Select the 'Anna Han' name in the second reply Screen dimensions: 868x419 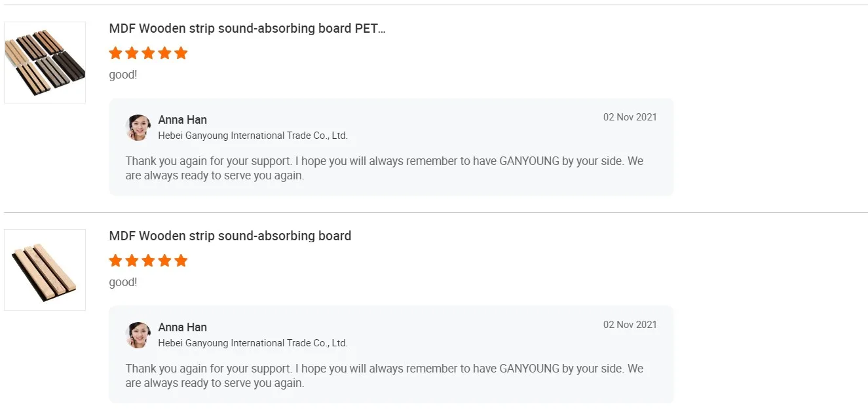pos(182,327)
